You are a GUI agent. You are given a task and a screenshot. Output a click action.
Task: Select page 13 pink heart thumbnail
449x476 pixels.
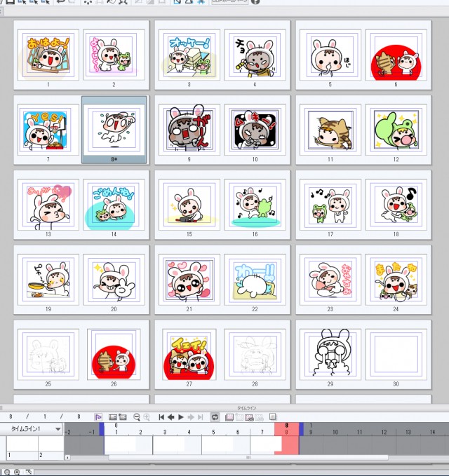tap(48, 205)
